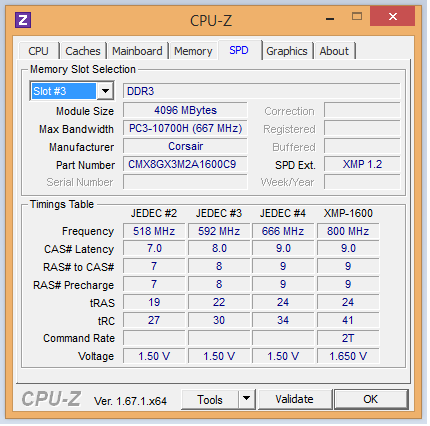Click the Command Rate row label
Viewport: 430px width, 426px height.
[x=79, y=338]
